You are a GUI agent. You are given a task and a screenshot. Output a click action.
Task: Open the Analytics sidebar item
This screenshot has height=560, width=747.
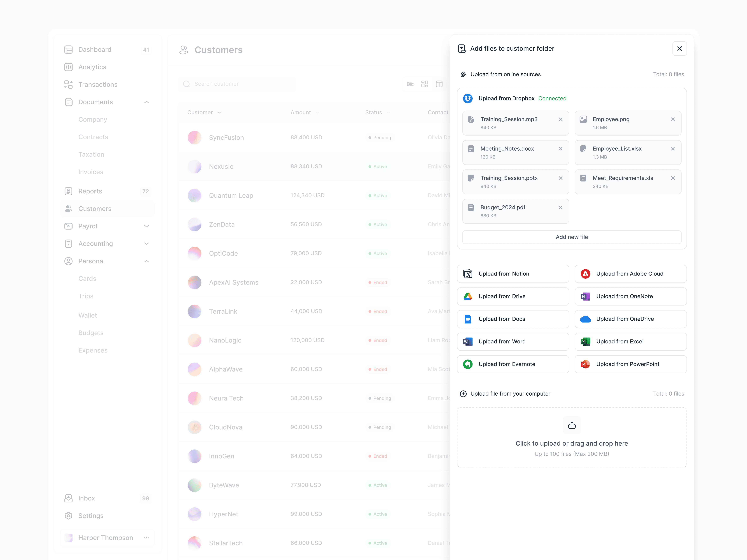(92, 67)
